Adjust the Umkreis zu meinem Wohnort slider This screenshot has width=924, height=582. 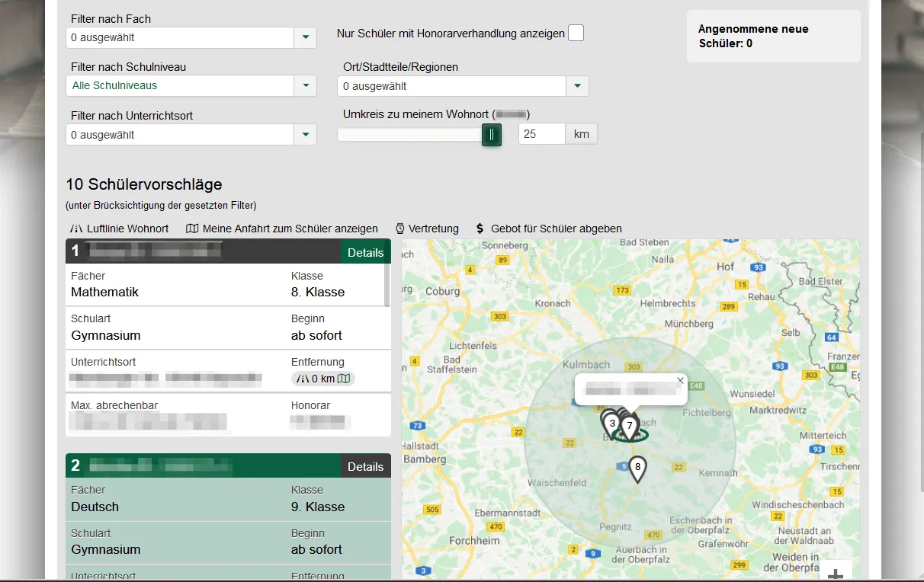491,134
